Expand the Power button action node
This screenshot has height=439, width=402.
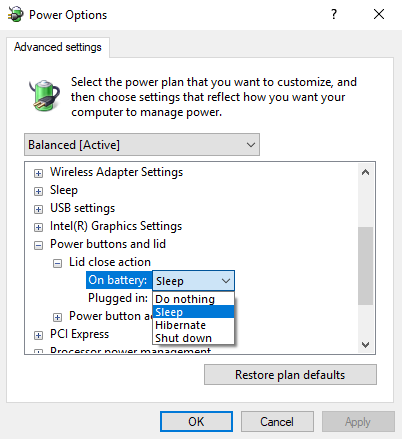57,317
